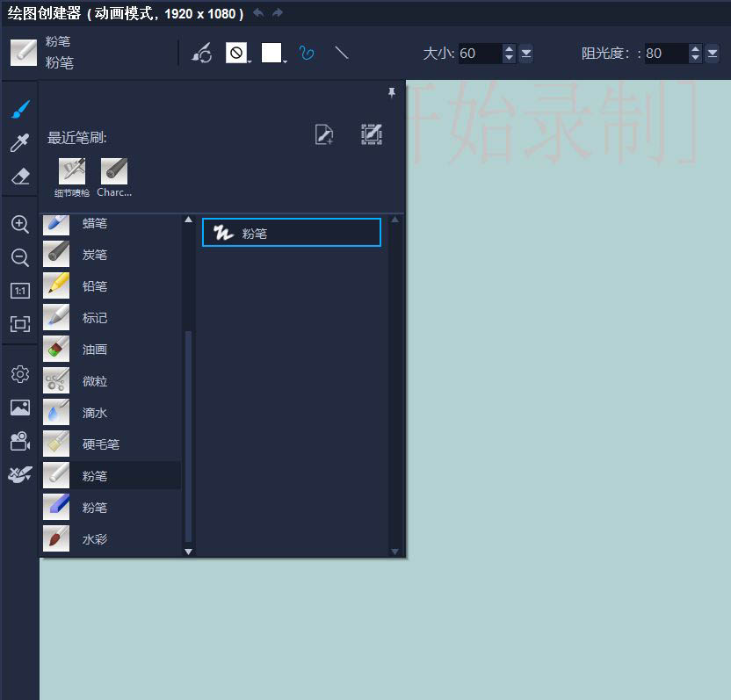Activate the Eraser tool

point(18,176)
